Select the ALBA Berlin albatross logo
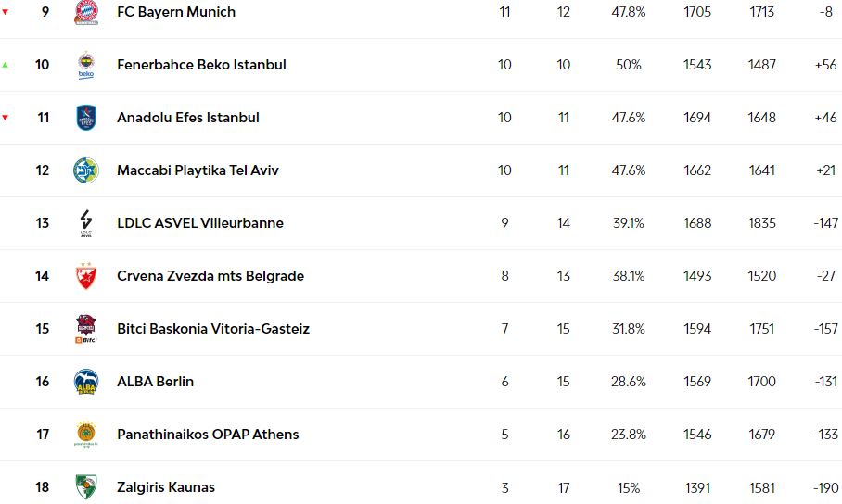Screen dimensions: 842x504 coord(86,382)
